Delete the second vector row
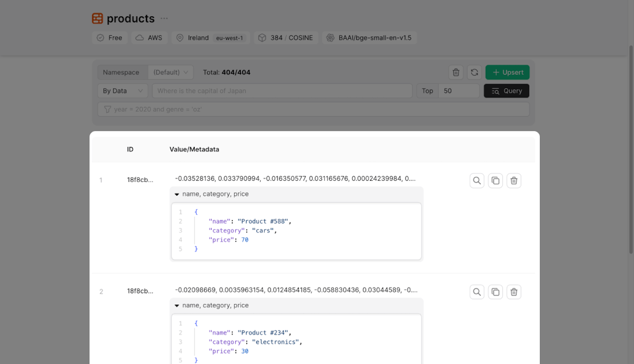This screenshot has height=364, width=634. tap(514, 292)
